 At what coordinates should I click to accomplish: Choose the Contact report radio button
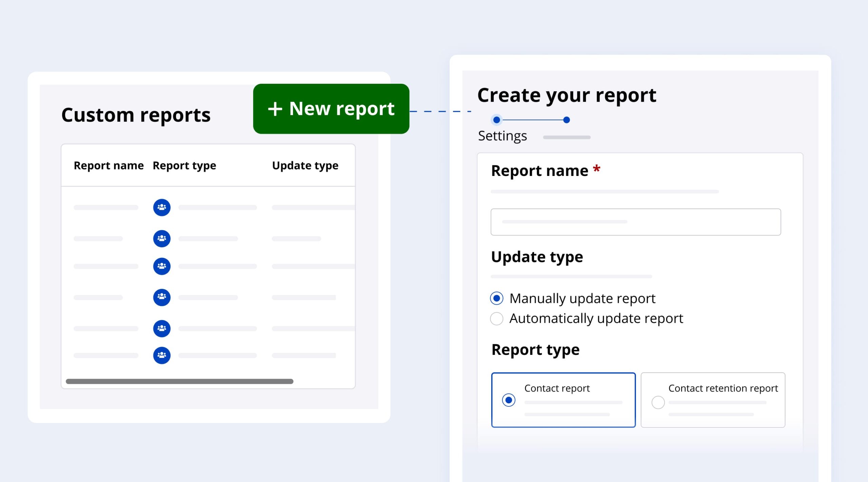(x=509, y=400)
